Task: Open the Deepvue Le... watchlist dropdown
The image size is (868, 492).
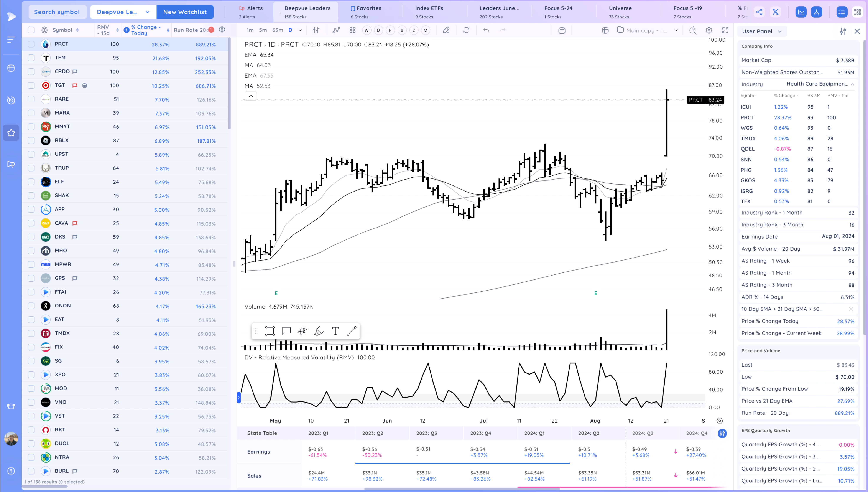Action: [123, 12]
